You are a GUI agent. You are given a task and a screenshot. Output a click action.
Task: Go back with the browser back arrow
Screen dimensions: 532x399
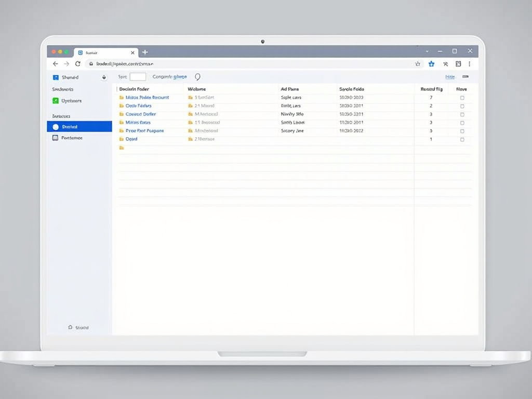pyautogui.click(x=55, y=64)
